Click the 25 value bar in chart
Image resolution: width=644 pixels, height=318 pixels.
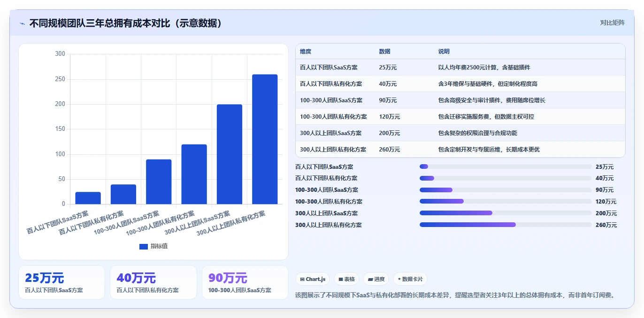[x=88, y=198]
